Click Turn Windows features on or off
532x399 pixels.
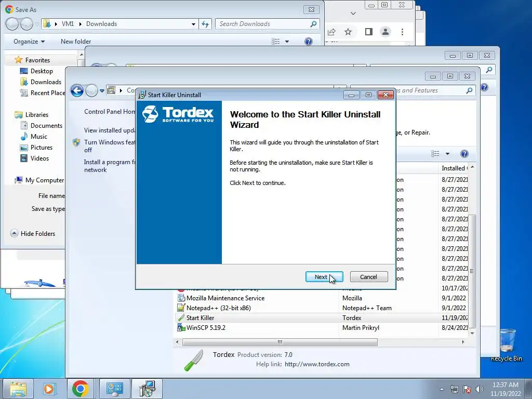tap(109, 146)
